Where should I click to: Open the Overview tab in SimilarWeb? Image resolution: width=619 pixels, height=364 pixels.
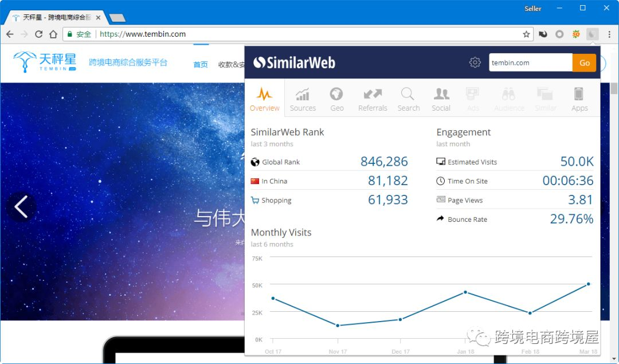click(x=264, y=99)
